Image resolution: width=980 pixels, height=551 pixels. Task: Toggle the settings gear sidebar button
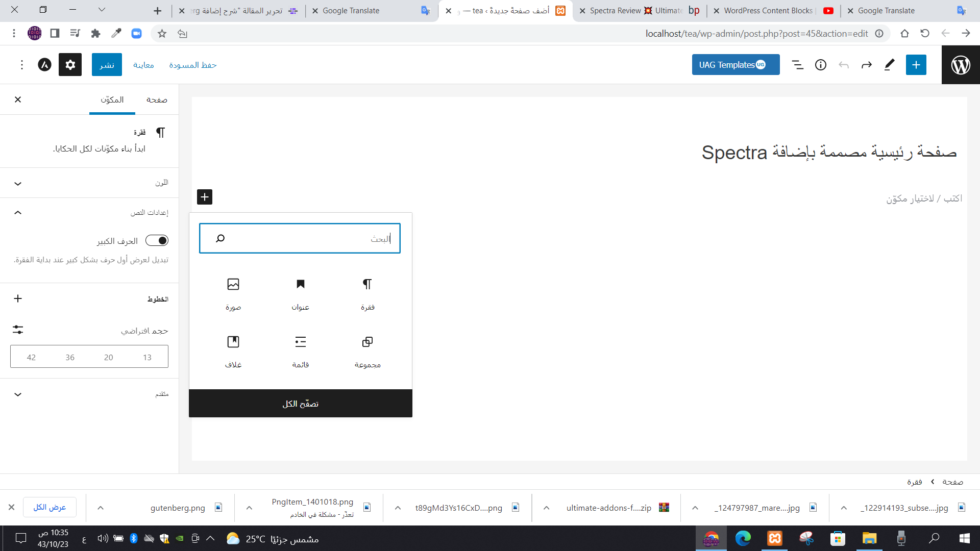(x=70, y=65)
